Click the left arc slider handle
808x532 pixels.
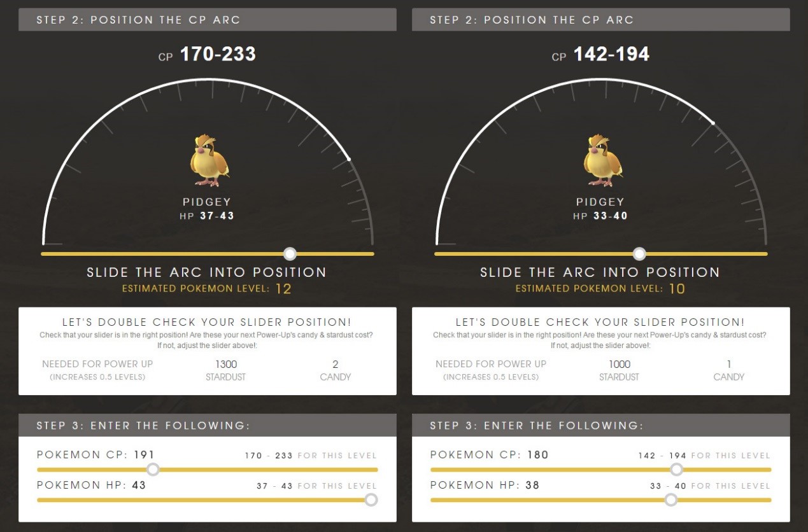point(290,254)
